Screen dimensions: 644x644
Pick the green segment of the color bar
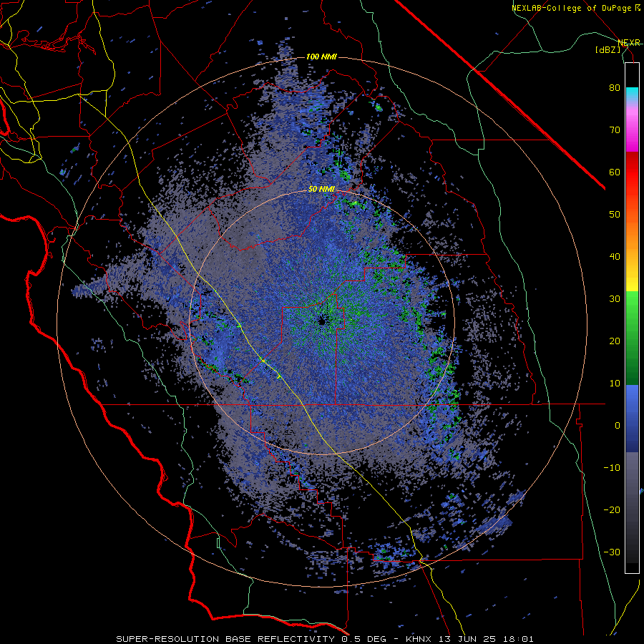point(632,338)
